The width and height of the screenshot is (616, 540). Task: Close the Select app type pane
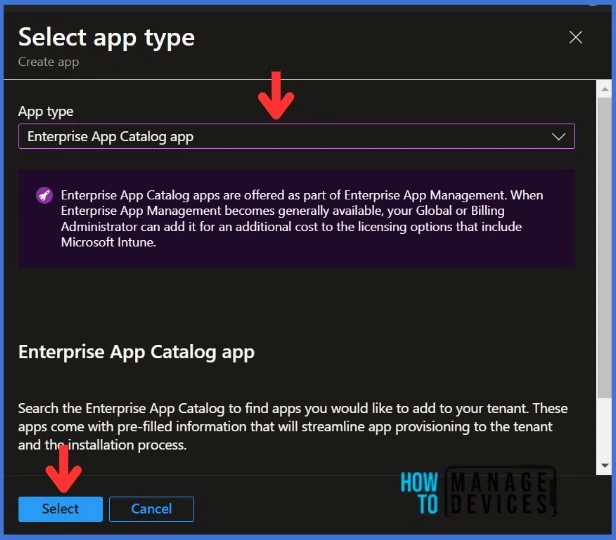(x=576, y=37)
